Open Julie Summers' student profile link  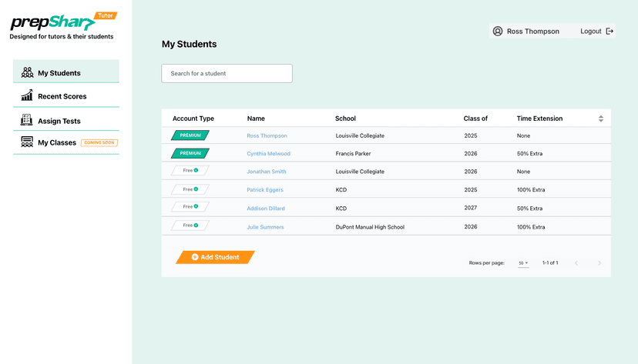pos(265,227)
